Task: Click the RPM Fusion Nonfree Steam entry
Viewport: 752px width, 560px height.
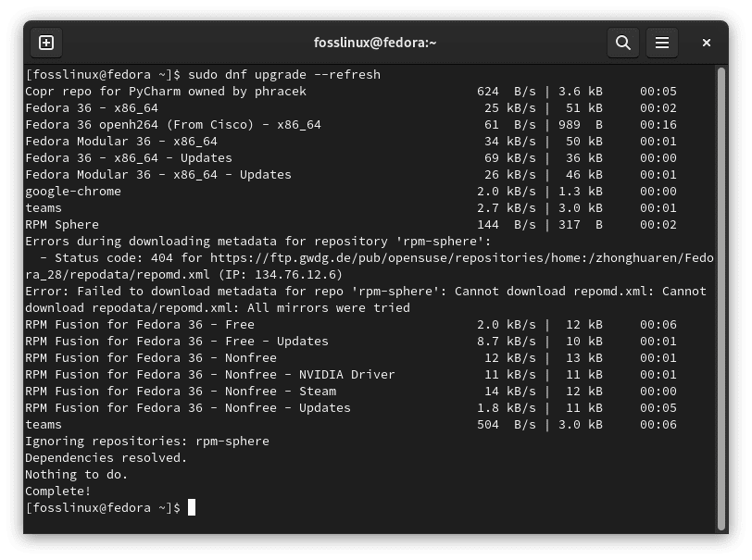Action: pyautogui.click(x=181, y=391)
